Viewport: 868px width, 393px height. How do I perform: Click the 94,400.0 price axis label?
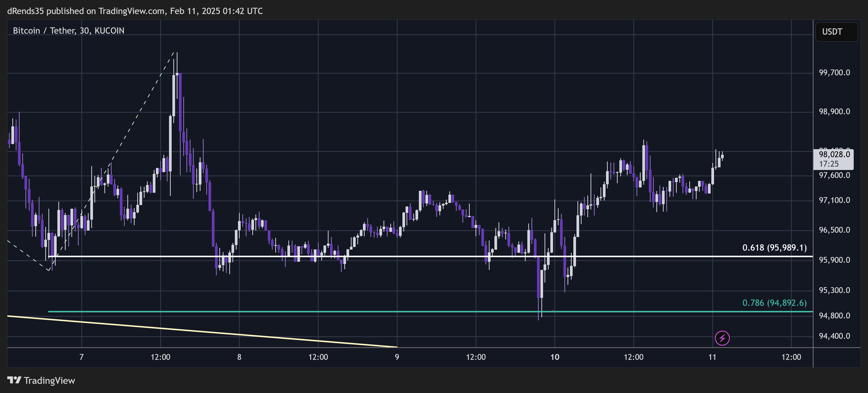click(x=834, y=336)
